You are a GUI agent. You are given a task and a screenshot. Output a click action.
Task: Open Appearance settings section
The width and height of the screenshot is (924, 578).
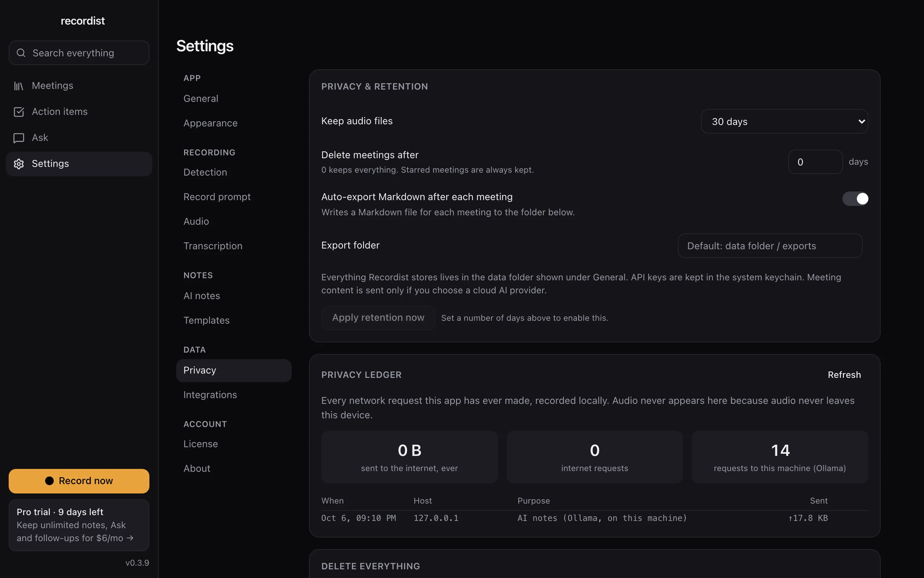pyautogui.click(x=234, y=123)
